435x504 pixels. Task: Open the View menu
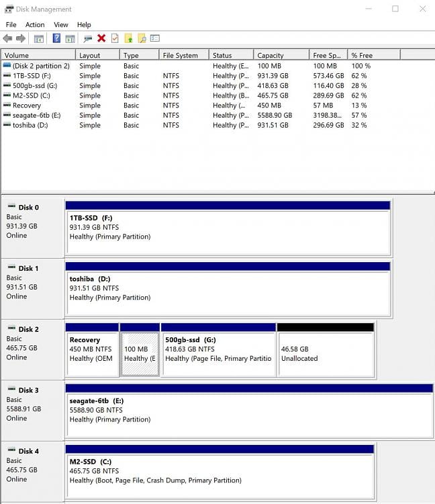pos(60,25)
